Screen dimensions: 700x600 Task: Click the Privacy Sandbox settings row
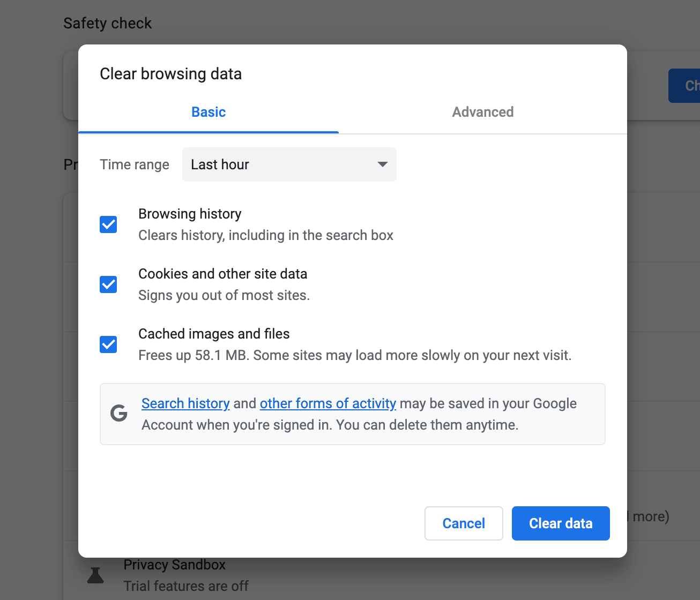coord(214,574)
